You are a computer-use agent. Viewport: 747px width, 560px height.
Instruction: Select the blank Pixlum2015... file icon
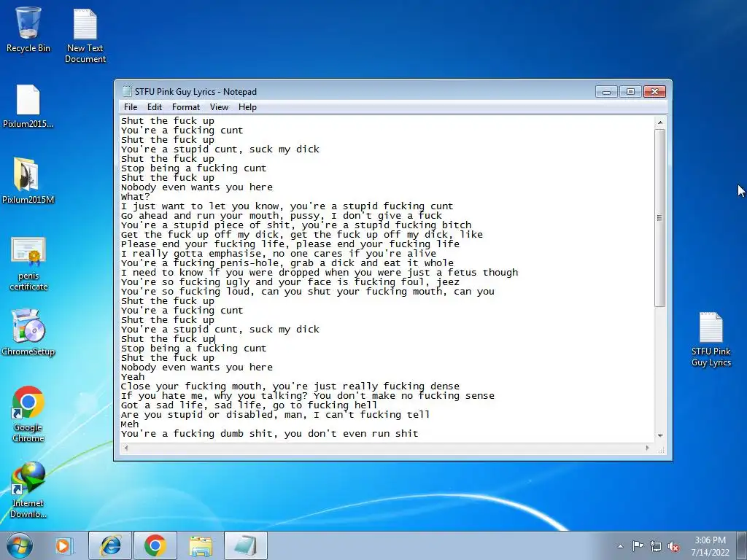(x=28, y=106)
